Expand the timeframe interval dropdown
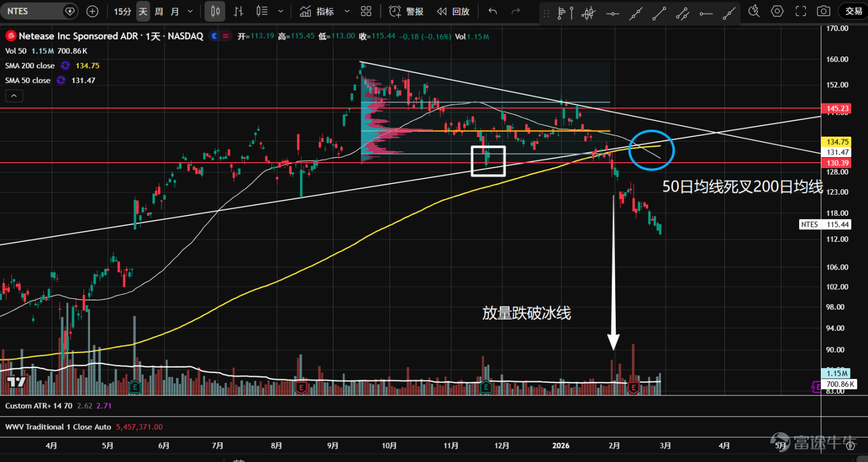The image size is (868, 462). (190, 11)
